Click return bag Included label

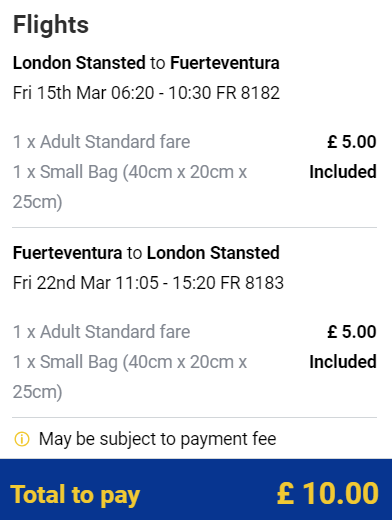coord(343,362)
